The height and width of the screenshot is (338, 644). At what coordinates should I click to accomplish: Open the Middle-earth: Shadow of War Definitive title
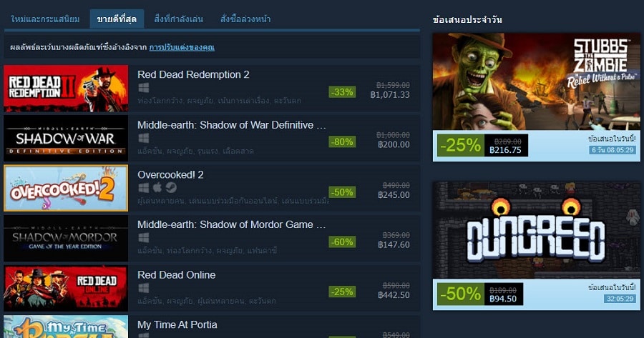[x=232, y=125]
